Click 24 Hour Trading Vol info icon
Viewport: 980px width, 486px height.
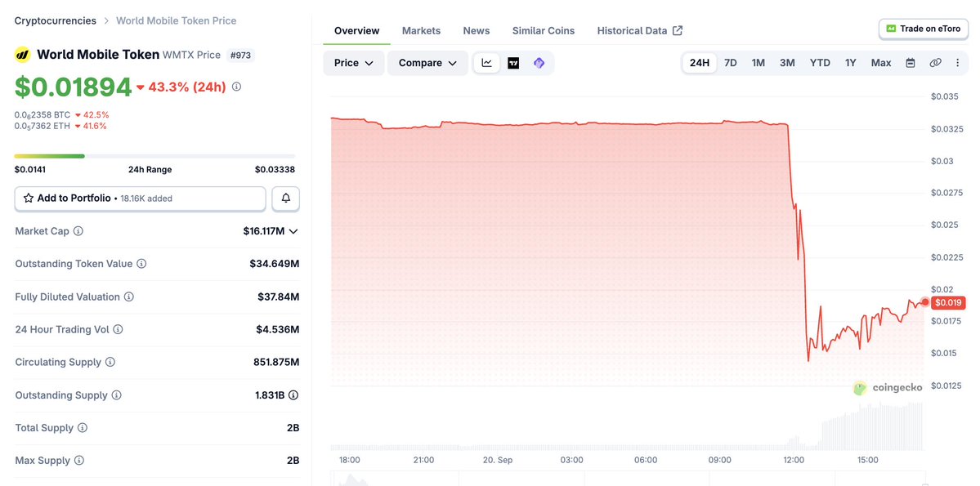click(x=118, y=329)
